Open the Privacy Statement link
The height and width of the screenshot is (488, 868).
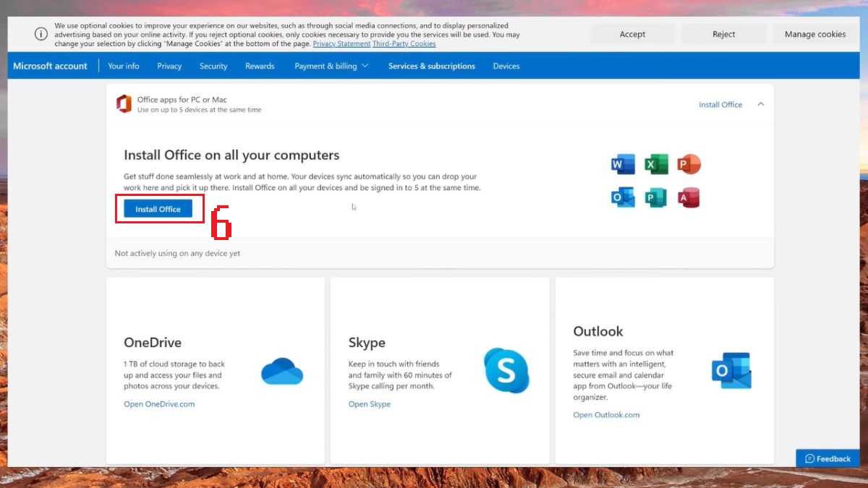[341, 43]
